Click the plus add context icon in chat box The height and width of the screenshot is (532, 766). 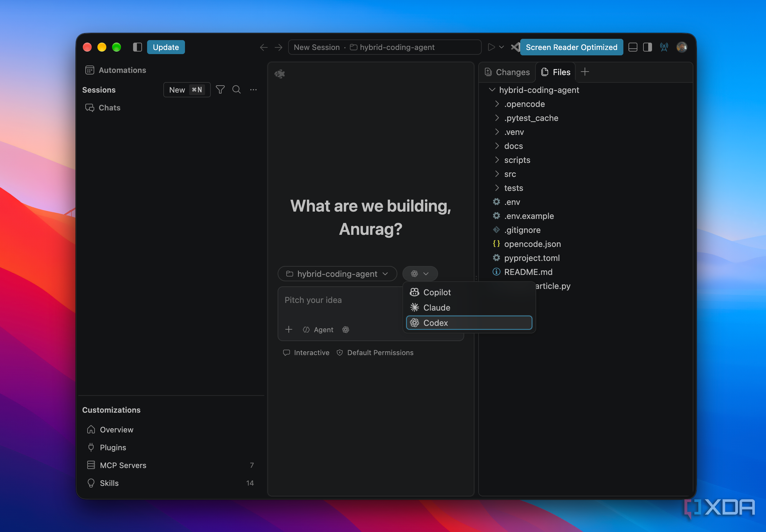[289, 330]
